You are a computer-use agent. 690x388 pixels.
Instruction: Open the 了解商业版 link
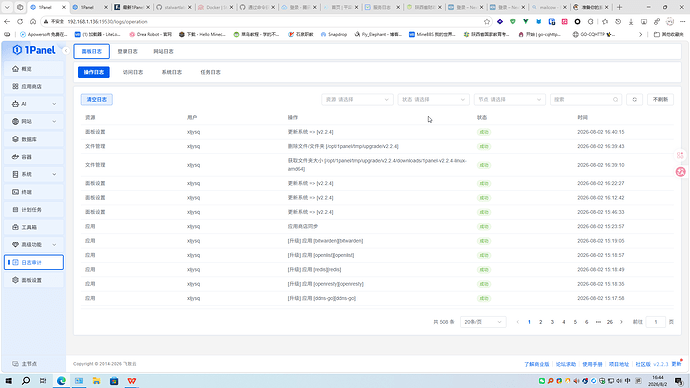click(x=536, y=364)
